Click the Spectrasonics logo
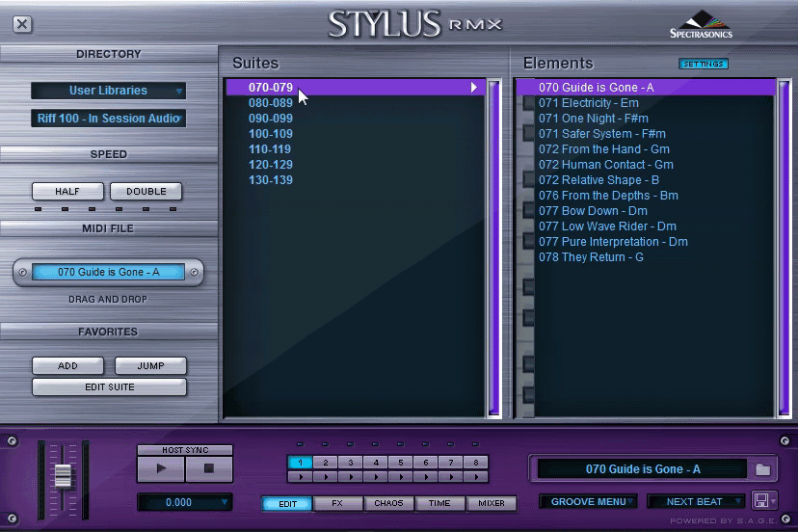This screenshot has height=532, width=798. coord(702,25)
